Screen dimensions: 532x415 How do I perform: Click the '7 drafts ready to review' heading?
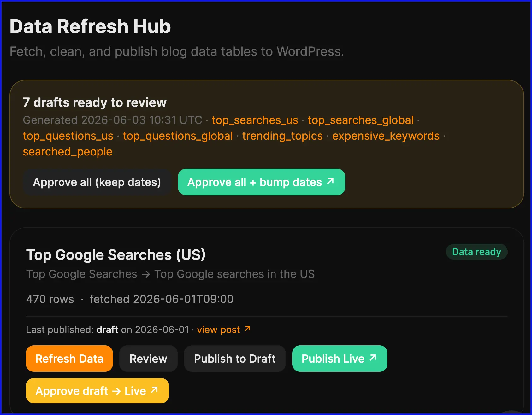pos(95,102)
